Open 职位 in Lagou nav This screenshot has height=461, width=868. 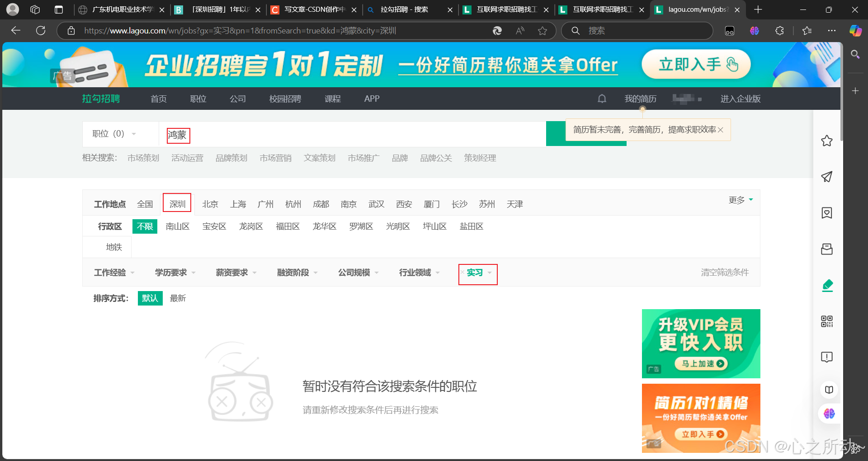198,99
